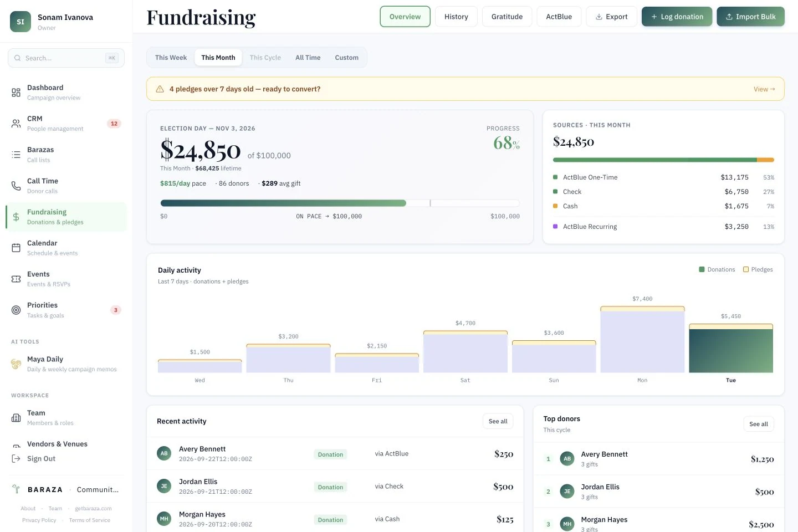Focus the Search input field
Image resolution: width=798 pixels, height=532 pixels.
click(66, 58)
